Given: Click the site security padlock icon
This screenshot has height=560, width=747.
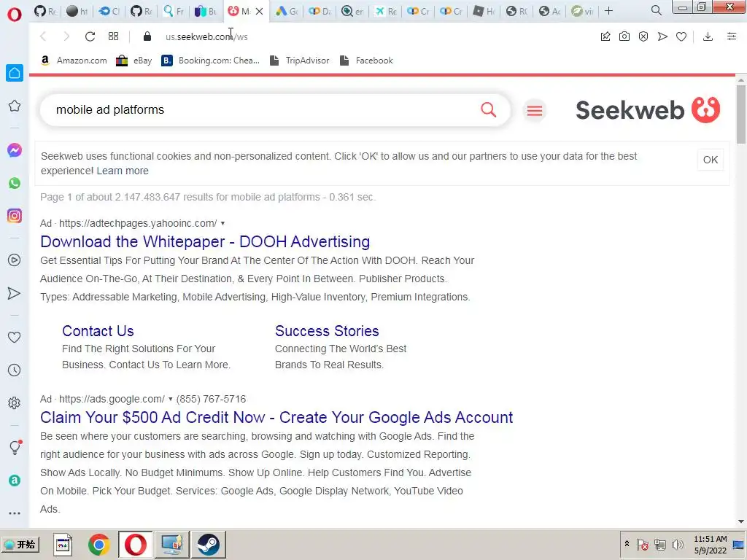Looking at the screenshot, I should pos(147,36).
